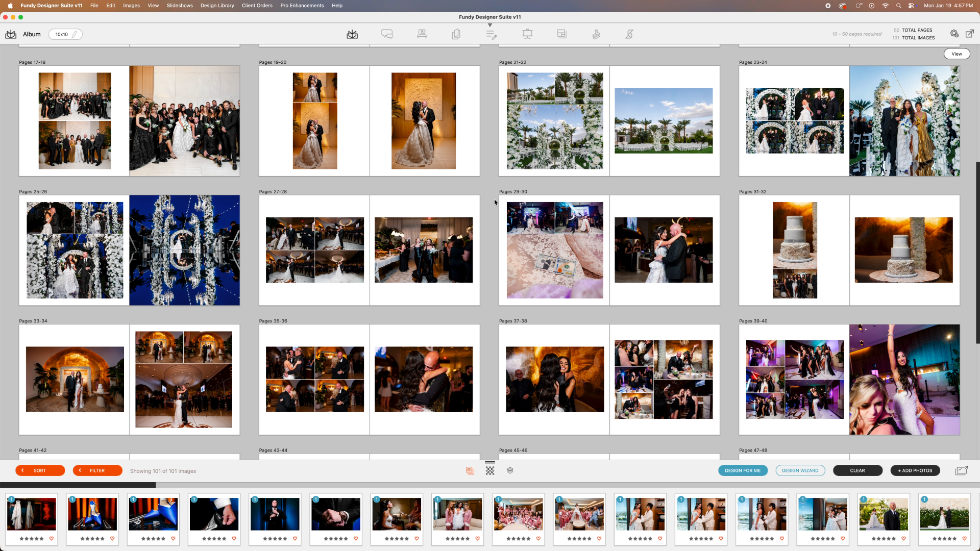The image size is (980, 551).
Task: Click the grid dots view icon
Action: pos(490,470)
